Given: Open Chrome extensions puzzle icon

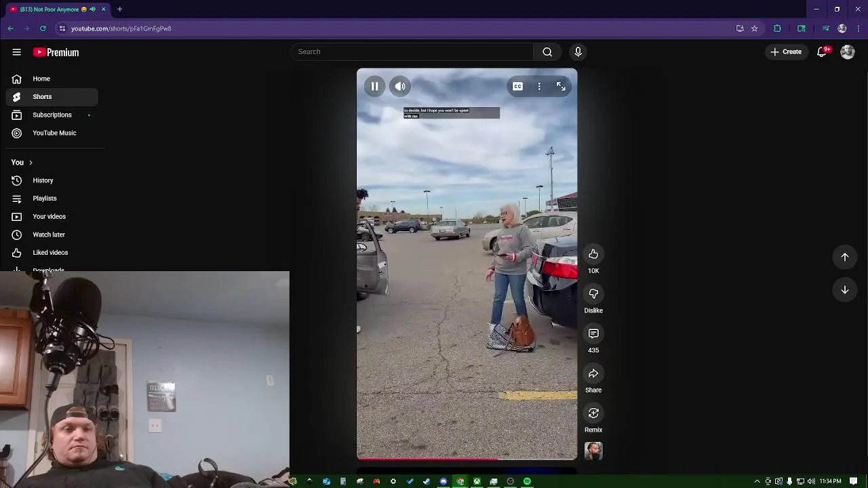Looking at the screenshot, I should 777,28.
